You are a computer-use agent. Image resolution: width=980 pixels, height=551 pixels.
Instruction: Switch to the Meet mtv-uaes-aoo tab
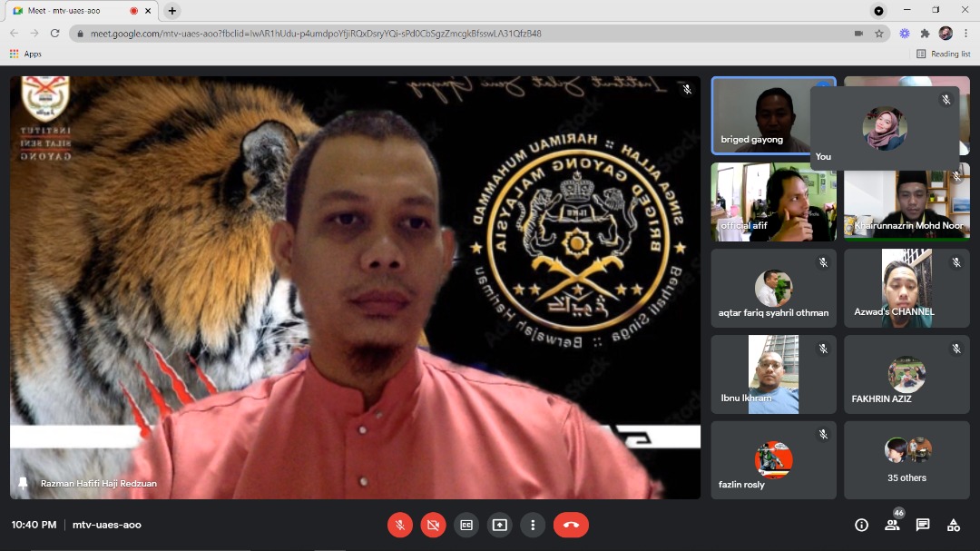click(x=80, y=11)
